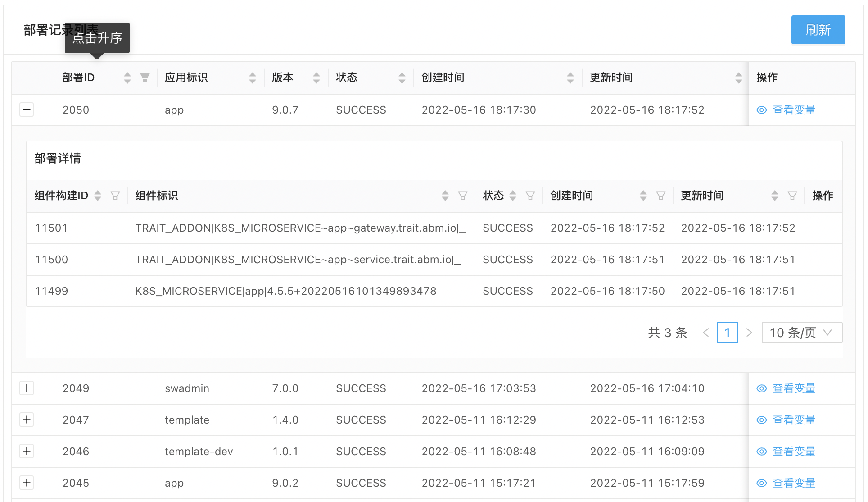Open 查看变量 link for deployment 2045
This screenshot has width=868, height=502.
click(x=794, y=483)
